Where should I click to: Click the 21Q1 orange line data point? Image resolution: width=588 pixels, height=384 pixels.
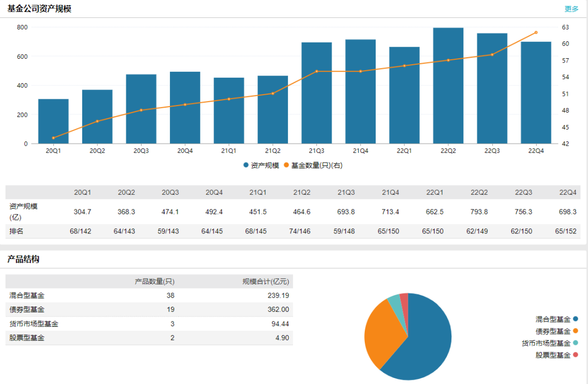tap(229, 99)
